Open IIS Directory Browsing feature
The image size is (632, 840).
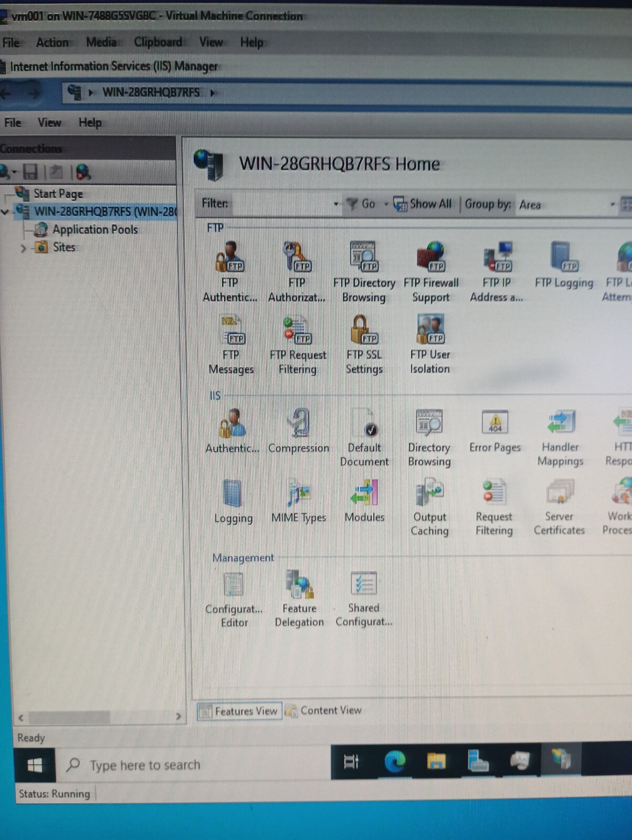429,438
